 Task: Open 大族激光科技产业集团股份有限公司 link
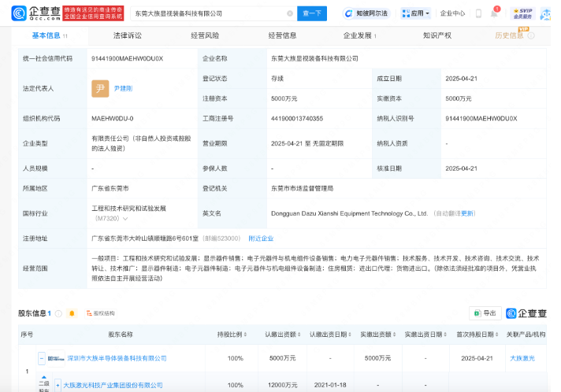(113, 385)
